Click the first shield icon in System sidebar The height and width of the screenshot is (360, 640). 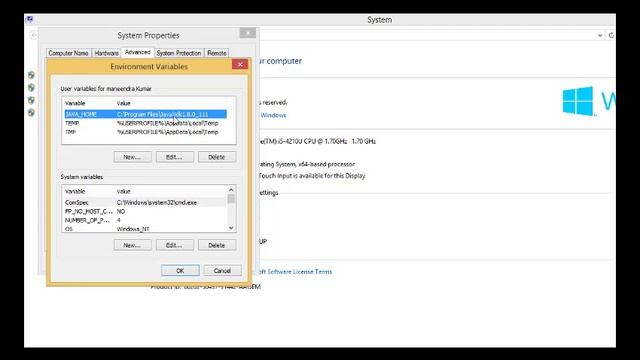pyautogui.click(x=31, y=75)
